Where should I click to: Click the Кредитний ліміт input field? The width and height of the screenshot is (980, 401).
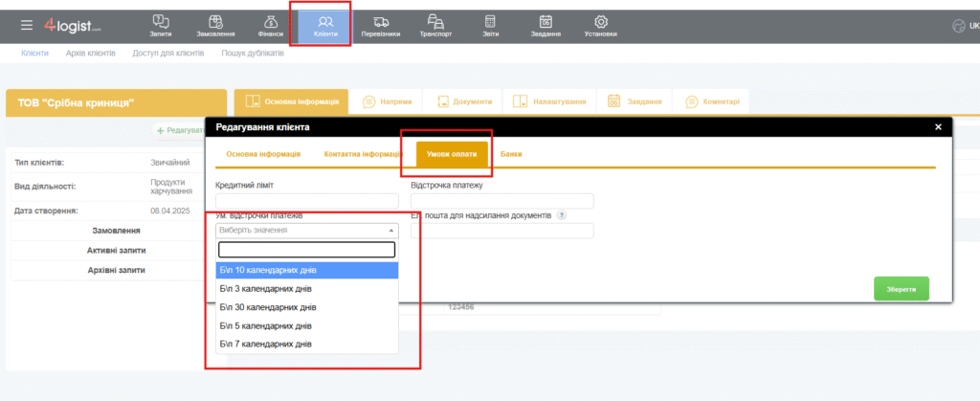pyautogui.click(x=306, y=201)
